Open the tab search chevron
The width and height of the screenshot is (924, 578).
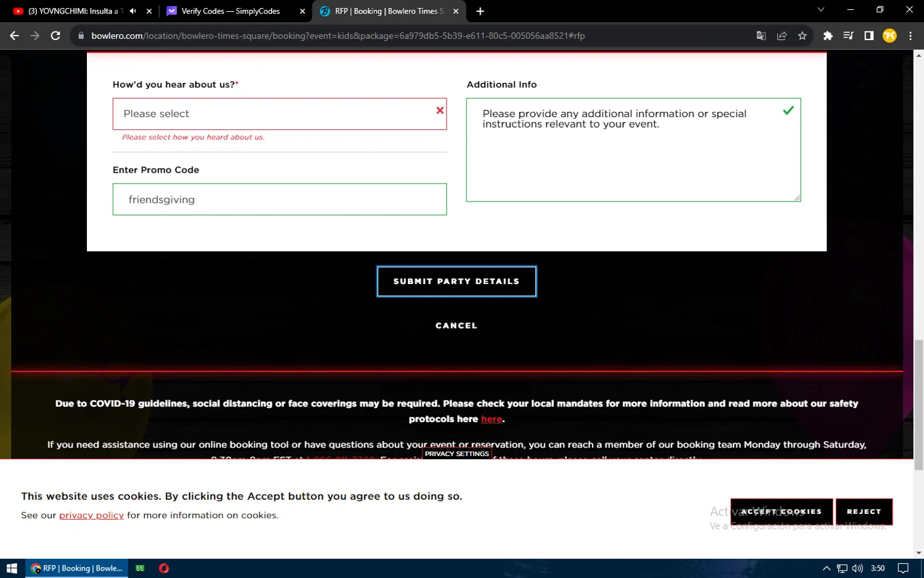(x=821, y=10)
